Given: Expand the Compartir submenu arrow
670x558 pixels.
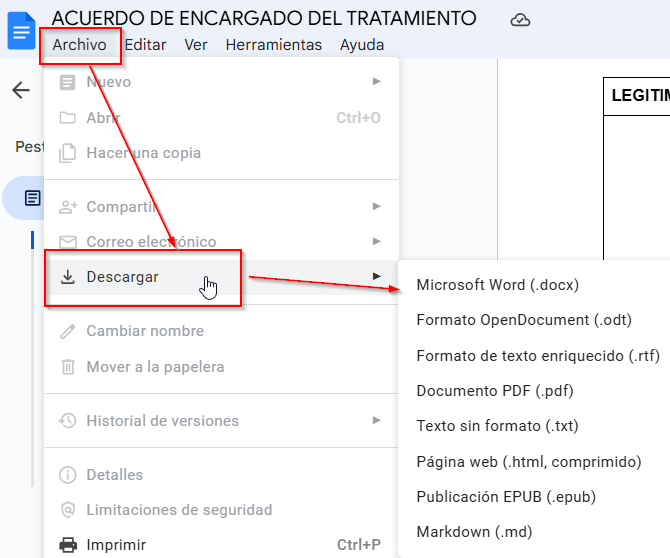Looking at the screenshot, I should [x=377, y=206].
